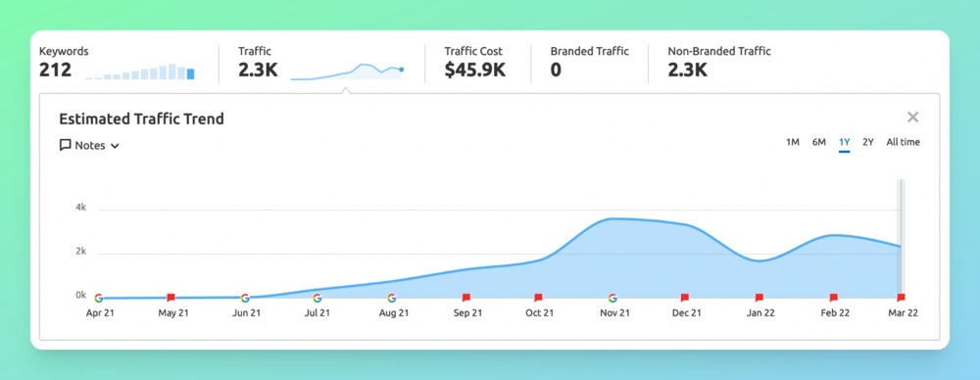Click the Keywords bar chart sparkline
This screenshot has height=380, width=980.
(x=140, y=71)
